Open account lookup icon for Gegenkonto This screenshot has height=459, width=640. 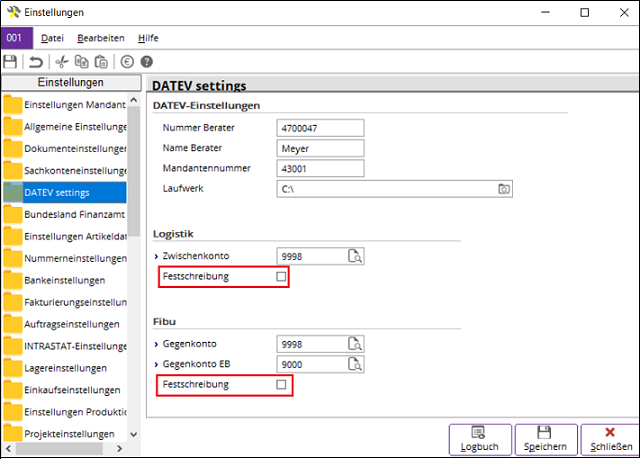[355, 344]
